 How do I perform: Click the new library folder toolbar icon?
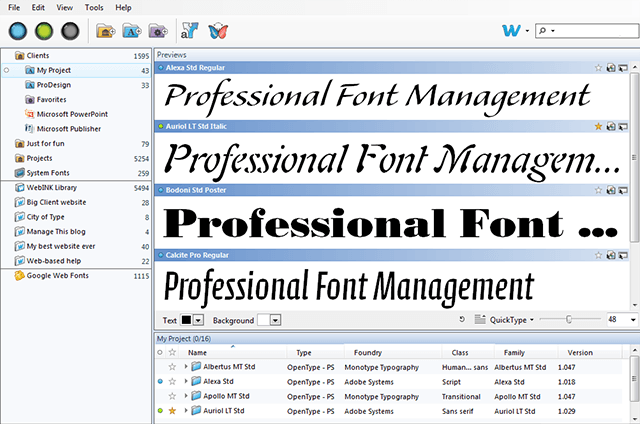pyautogui.click(x=105, y=31)
